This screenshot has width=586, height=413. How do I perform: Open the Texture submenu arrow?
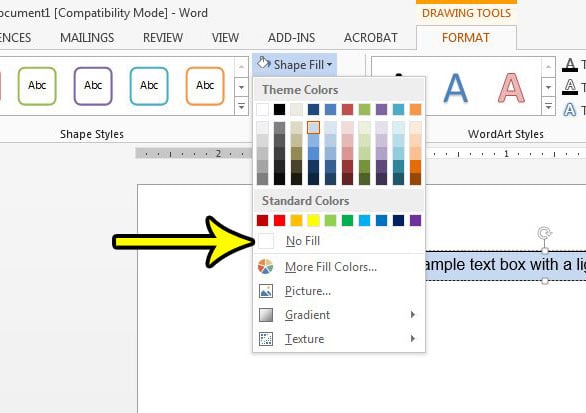click(x=413, y=339)
